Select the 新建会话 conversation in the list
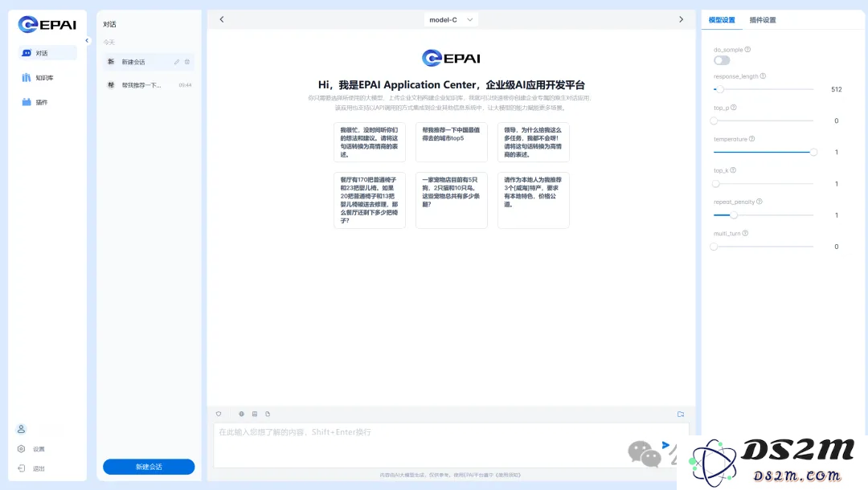The width and height of the screenshot is (868, 490). click(x=149, y=62)
